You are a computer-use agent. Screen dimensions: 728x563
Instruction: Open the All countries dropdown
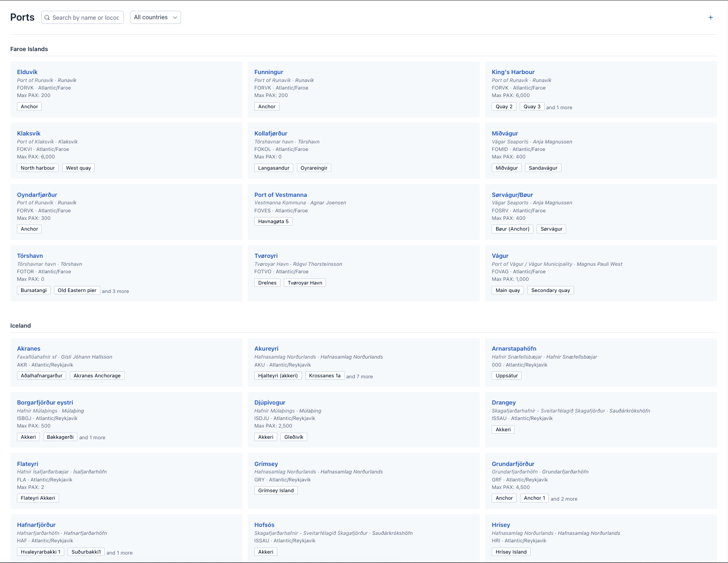coord(156,17)
